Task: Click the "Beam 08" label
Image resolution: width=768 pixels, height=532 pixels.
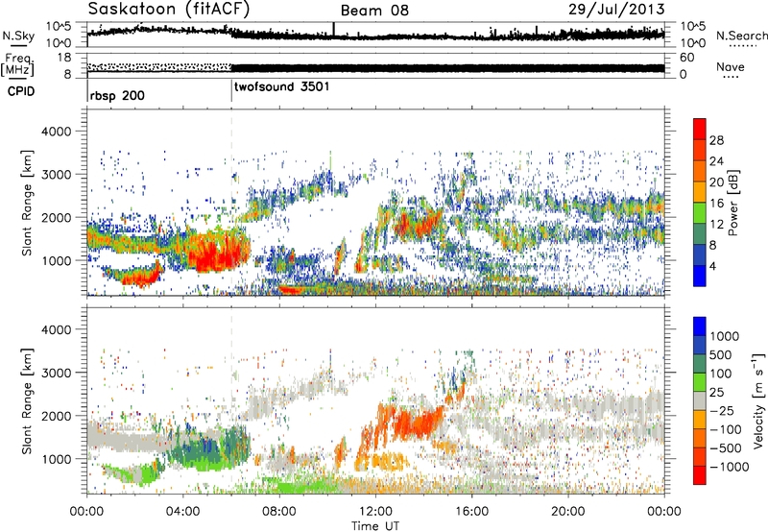Action: 374,11
